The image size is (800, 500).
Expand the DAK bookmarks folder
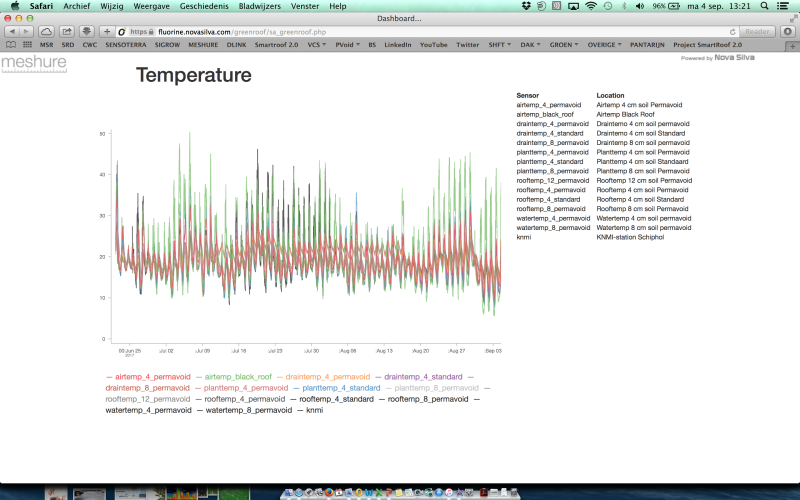[530, 45]
